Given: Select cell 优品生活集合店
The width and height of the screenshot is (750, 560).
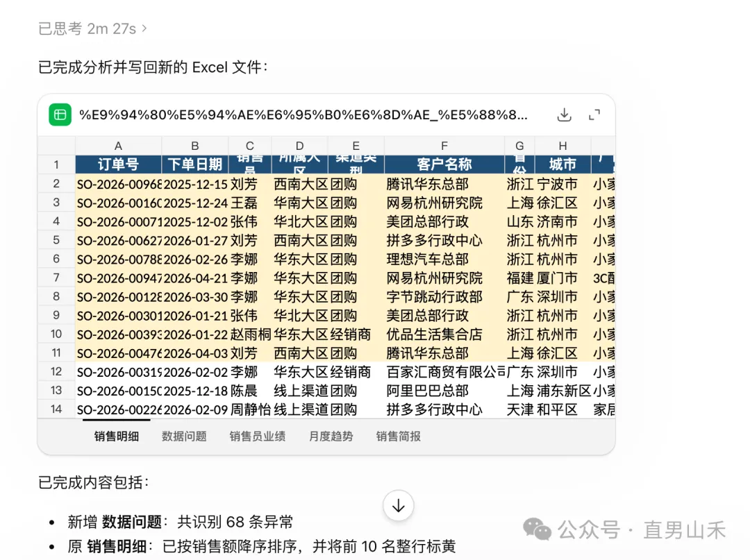Looking at the screenshot, I should click(444, 334).
